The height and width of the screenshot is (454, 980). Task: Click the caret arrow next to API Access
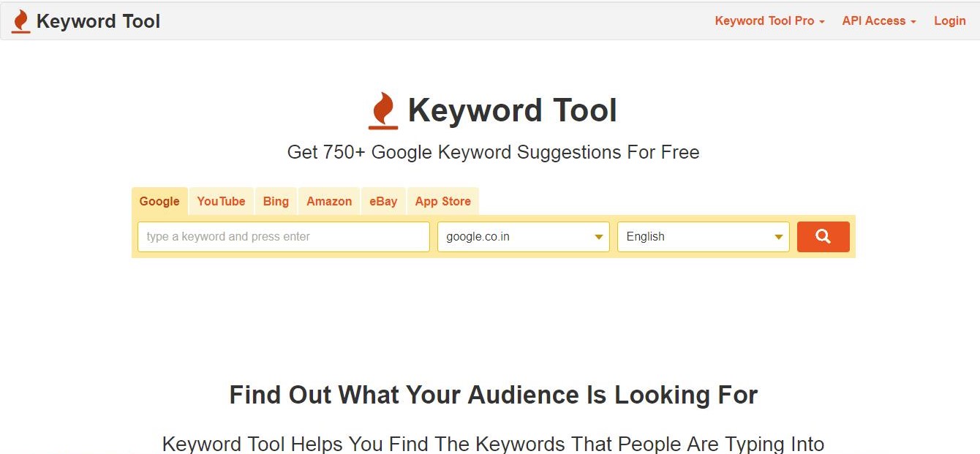pyautogui.click(x=913, y=22)
